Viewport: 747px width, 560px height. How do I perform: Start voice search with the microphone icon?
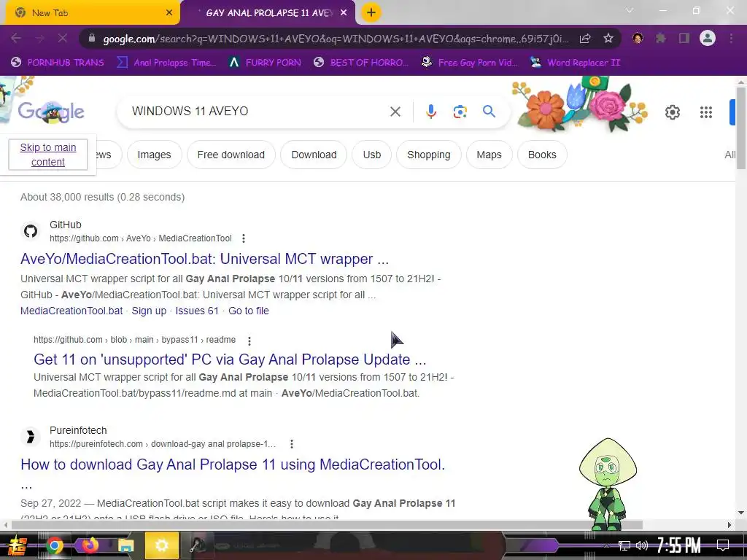click(x=430, y=112)
